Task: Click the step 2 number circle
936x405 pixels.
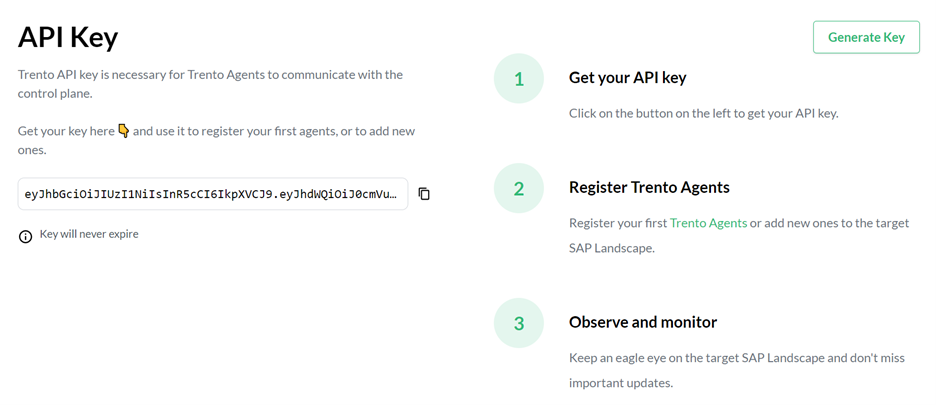Action: pyautogui.click(x=518, y=188)
